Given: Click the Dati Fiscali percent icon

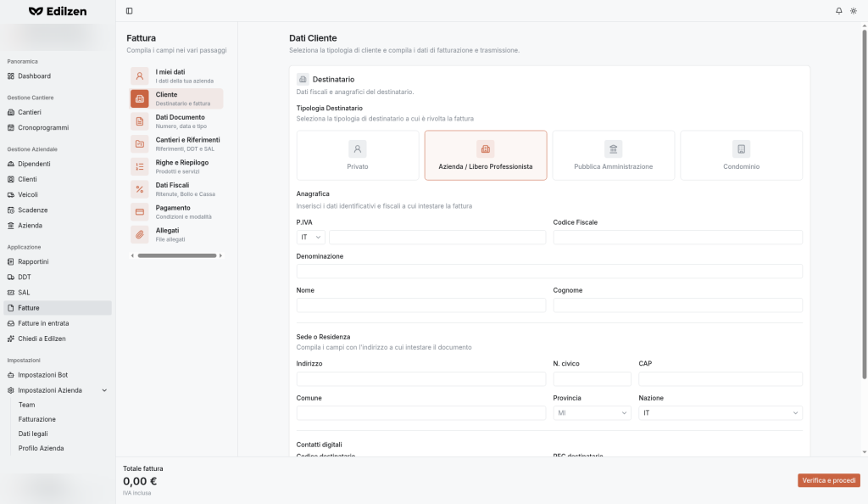Looking at the screenshot, I should [x=140, y=189].
